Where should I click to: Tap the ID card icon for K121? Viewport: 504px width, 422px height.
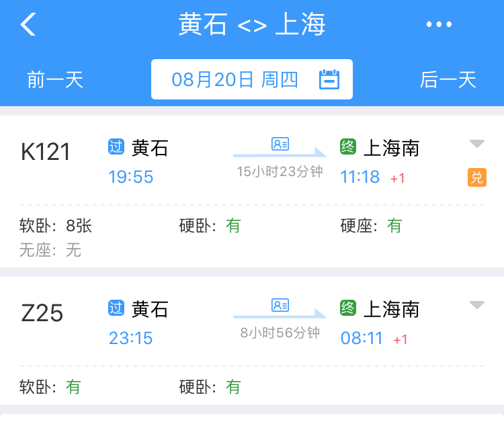tap(280, 144)
